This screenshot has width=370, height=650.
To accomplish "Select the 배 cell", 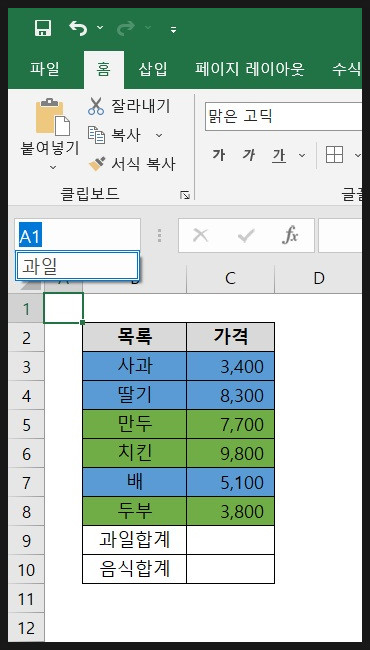I will [x=135, y=483].
